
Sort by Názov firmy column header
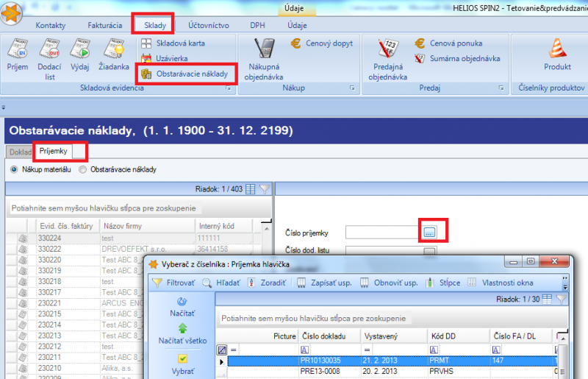[146, 226]
